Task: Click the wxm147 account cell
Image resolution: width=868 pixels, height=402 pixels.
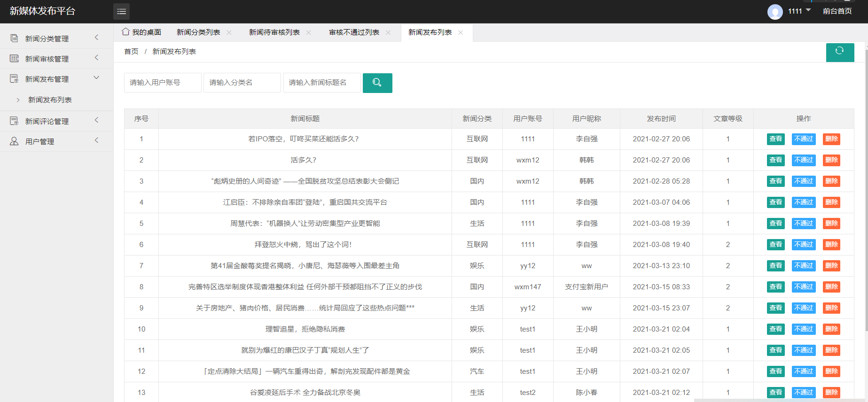Action: tap(528, 287)
